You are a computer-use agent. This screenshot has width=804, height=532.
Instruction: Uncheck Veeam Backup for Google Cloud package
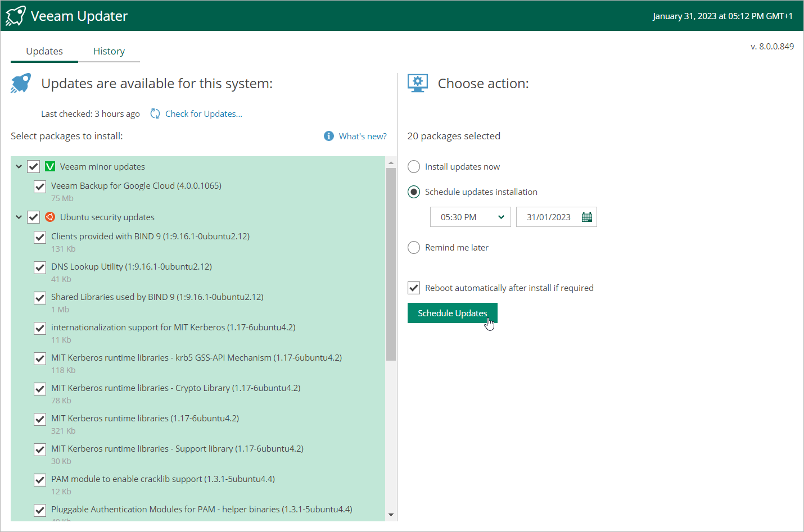coord(40,187)
